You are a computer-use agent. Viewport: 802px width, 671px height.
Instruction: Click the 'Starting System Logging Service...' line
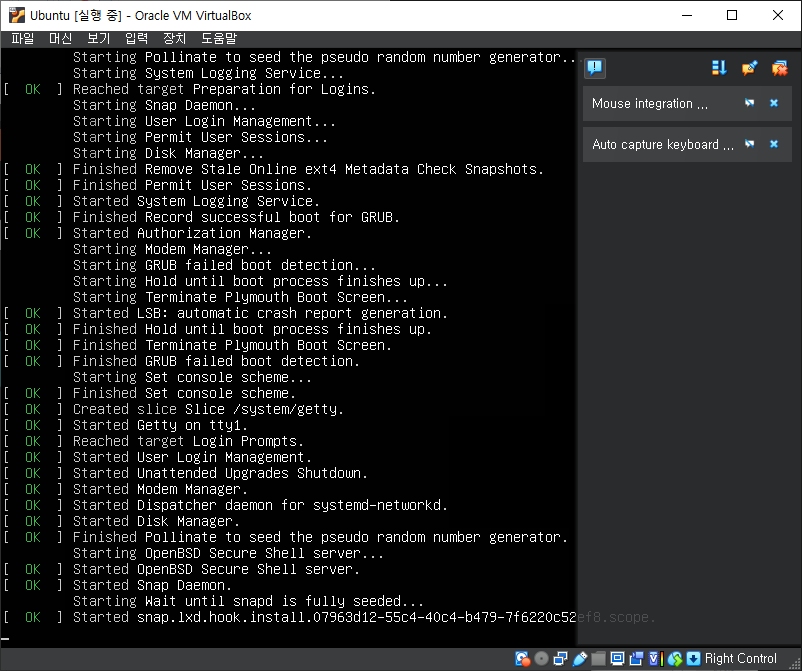[209, 73]
